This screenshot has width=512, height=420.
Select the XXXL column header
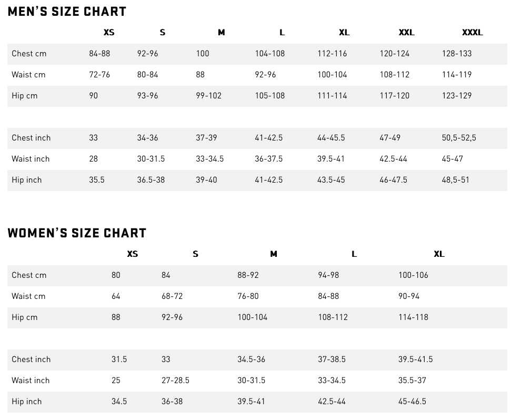(x=472, y=33)
